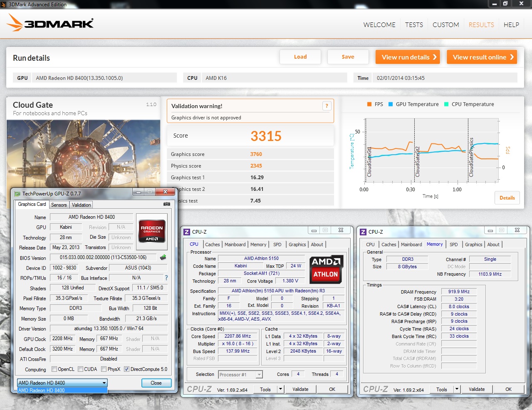Click the Graphics score value 3760
The image size is (532, 410).
pyautogui.click(x=256, y=154)
